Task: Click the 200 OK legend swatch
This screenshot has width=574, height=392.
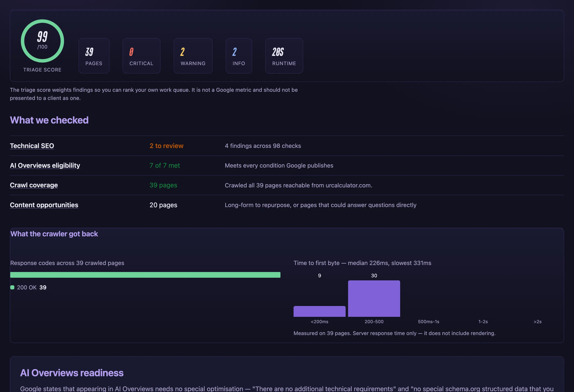Action: [12, 287]
